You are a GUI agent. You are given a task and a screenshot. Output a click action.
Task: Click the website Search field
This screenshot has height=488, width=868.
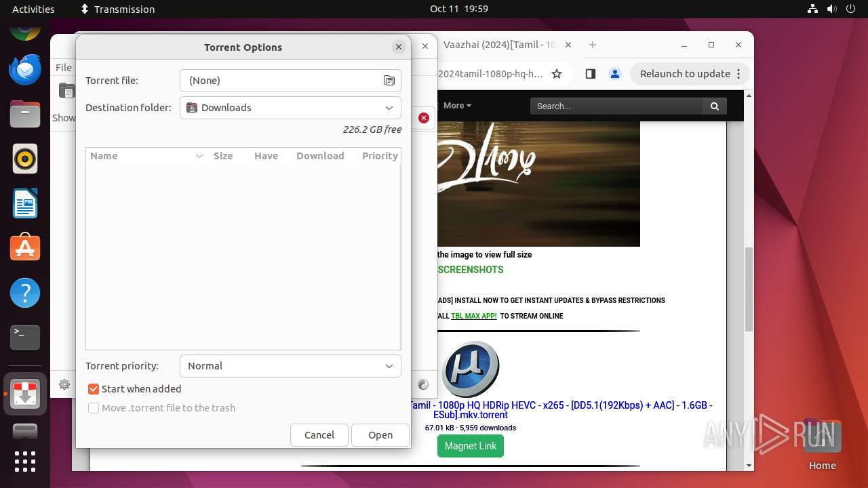click(x=616, y=106)
